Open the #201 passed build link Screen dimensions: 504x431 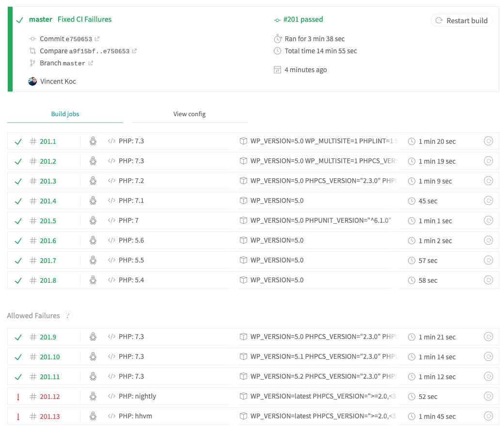pyautogui.click(x=303, y=19)
